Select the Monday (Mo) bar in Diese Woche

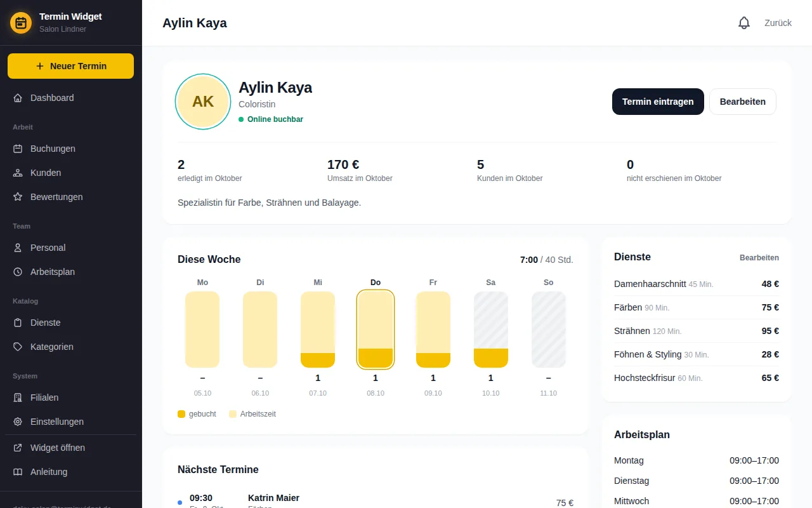tap(202, 330)
